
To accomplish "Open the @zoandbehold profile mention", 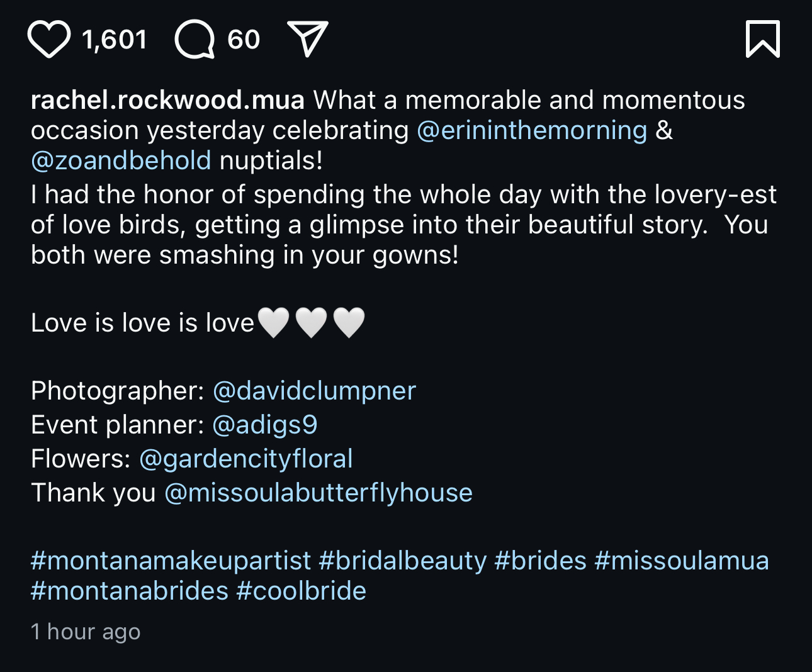I will [x=121, y=161].
